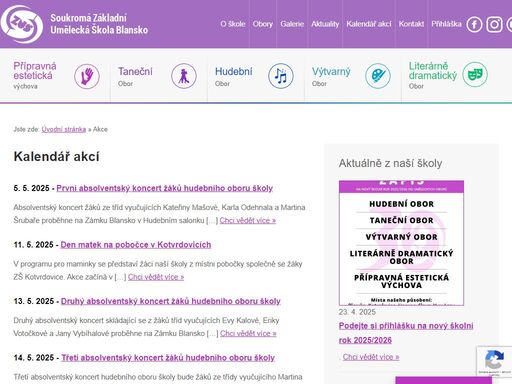
Task: Open Druhý absolventský koncert event link
Action: pyautogui.click(x=171, y=301)
